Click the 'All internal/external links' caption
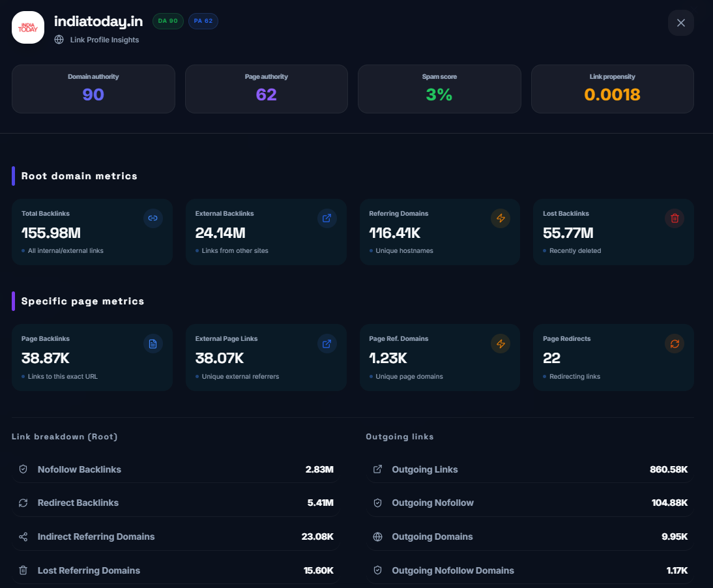Image resolution: width=713 pixels, height=588 pixels. (65, 250)
